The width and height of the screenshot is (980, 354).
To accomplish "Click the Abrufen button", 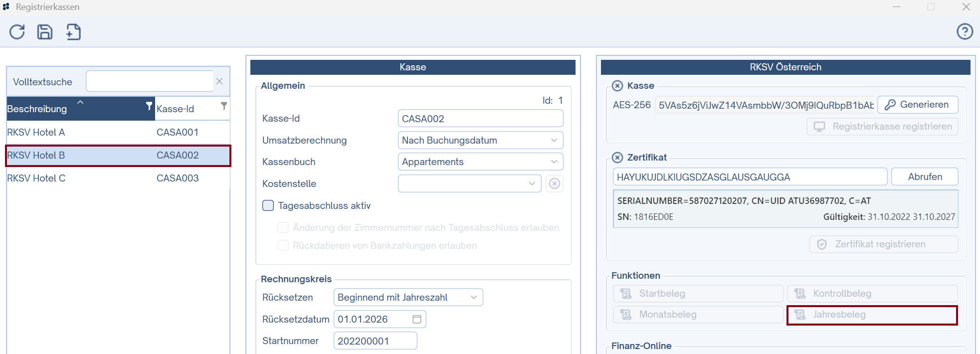I will coord(924,177).
